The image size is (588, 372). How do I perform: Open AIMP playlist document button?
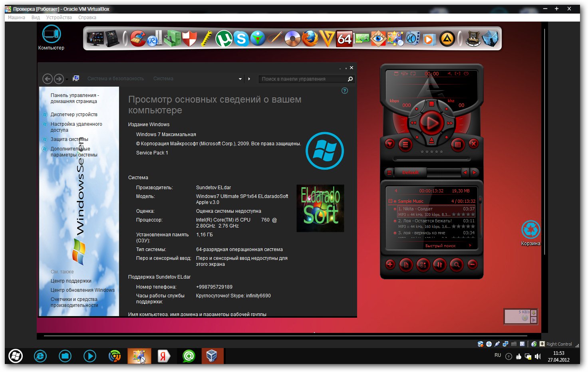tap(406, 265)
